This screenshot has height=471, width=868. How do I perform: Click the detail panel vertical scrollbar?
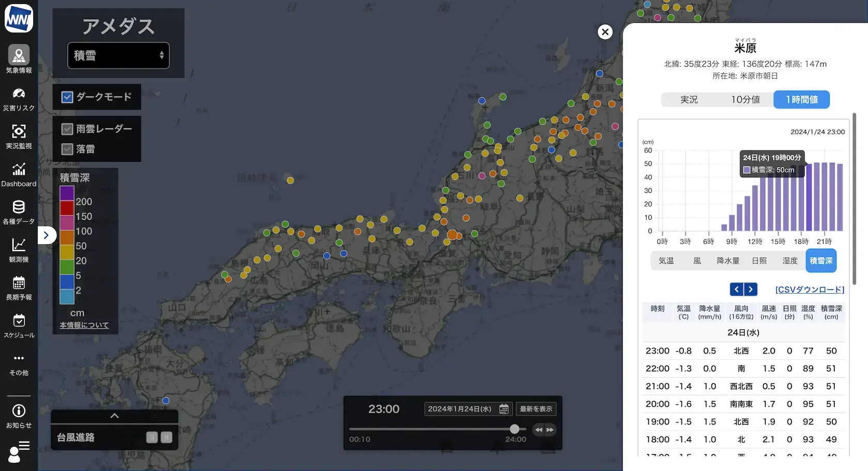(x=854, y=199)
